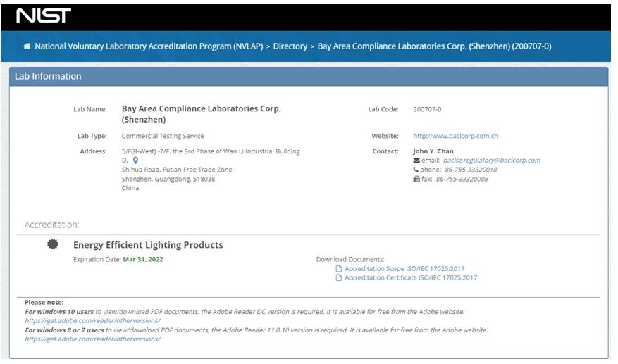Click address line Shihua Road, Futian Free Trade Zone

[177, 170]
